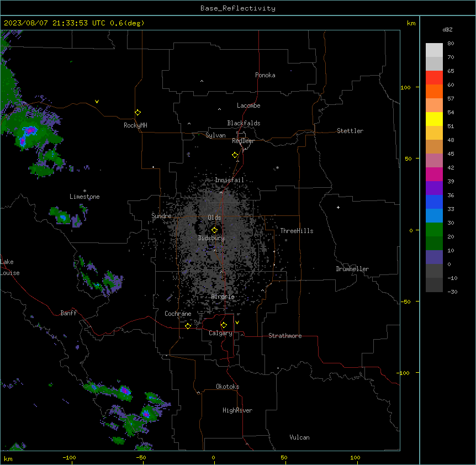This screenshot has width=476, height=465.
Task: Click the Calgary city label
Action: point(220,333)
